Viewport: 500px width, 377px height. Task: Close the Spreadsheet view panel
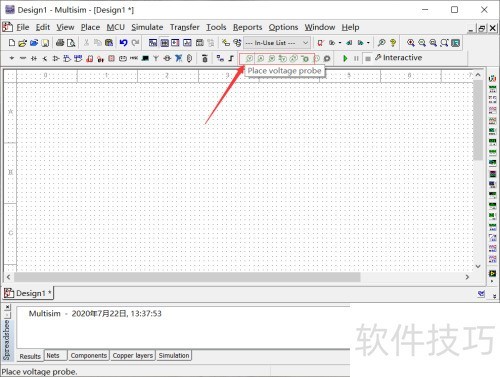coord(7,307)
